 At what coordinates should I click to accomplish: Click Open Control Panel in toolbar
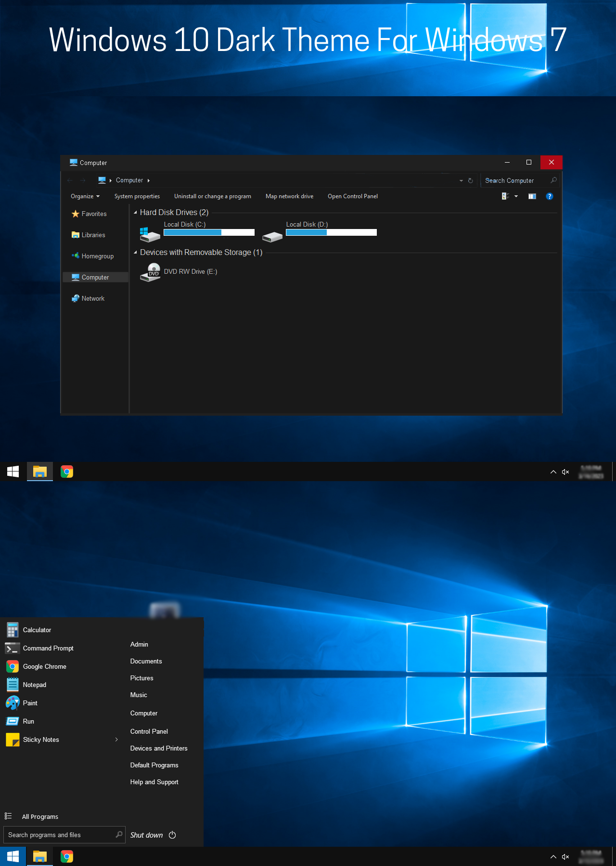[x=353, y=196]
